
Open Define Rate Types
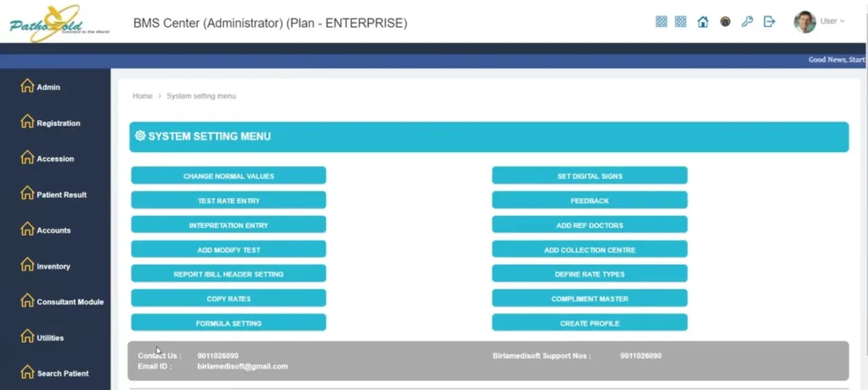click(590, 274)
